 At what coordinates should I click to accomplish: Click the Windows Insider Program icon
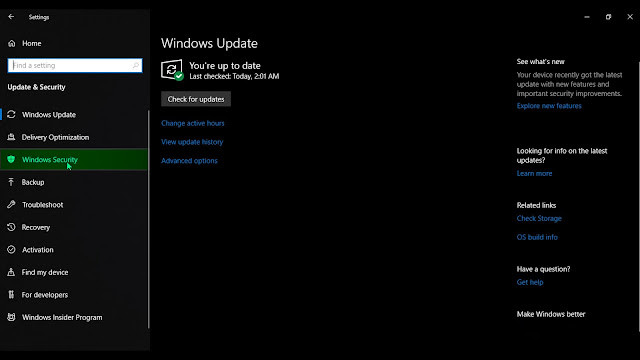point(11,317)
